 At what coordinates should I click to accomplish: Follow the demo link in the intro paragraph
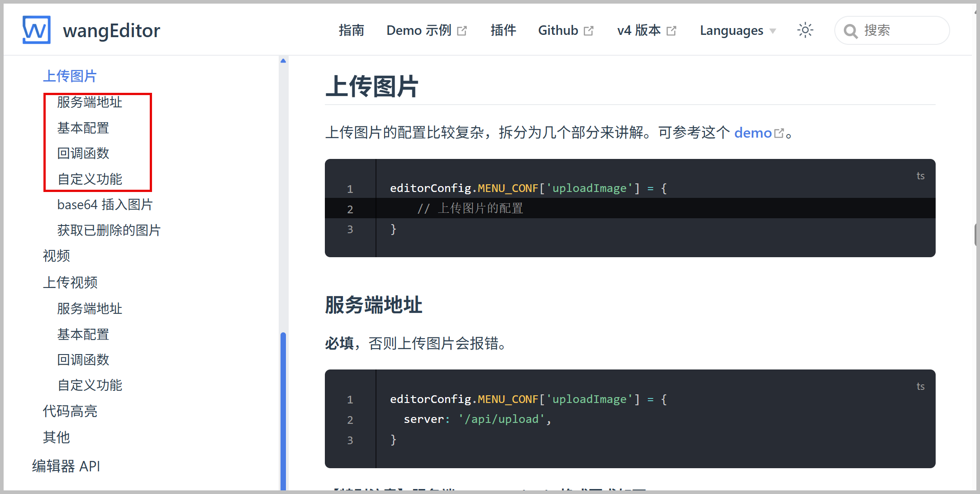(x=753, y=133)
